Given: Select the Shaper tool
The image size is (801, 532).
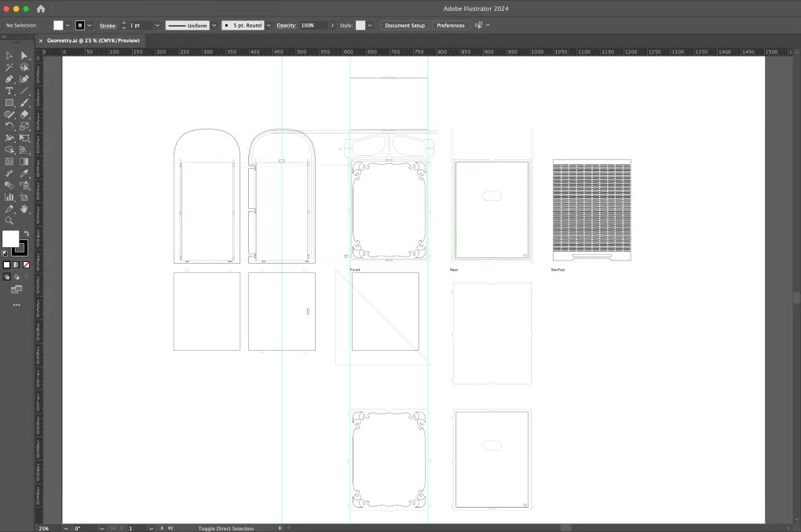Looking at the screenshot, I should pyautogui.click(x=9, y=115).
